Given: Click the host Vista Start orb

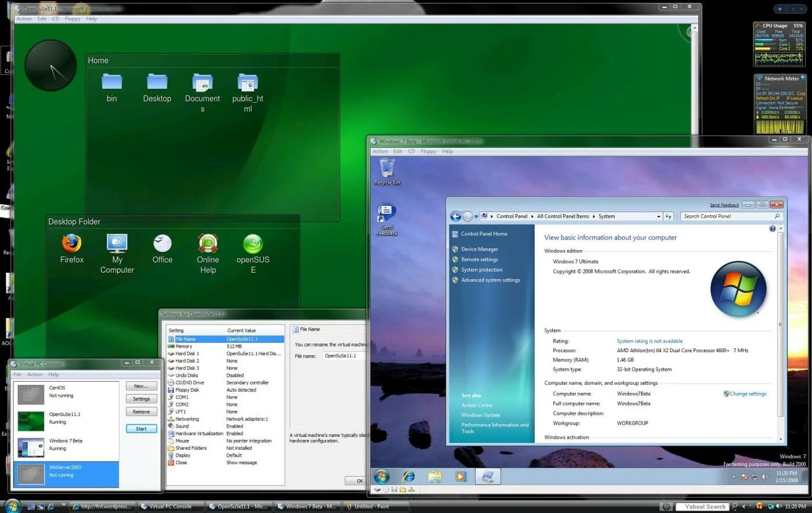Looking at the screenshot, I should [x=12, y=505].
